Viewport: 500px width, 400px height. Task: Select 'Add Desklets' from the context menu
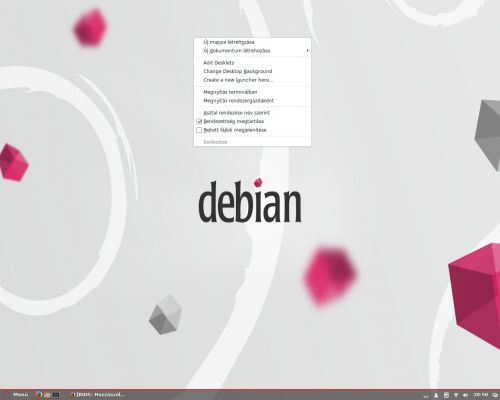tap(252, 63)
